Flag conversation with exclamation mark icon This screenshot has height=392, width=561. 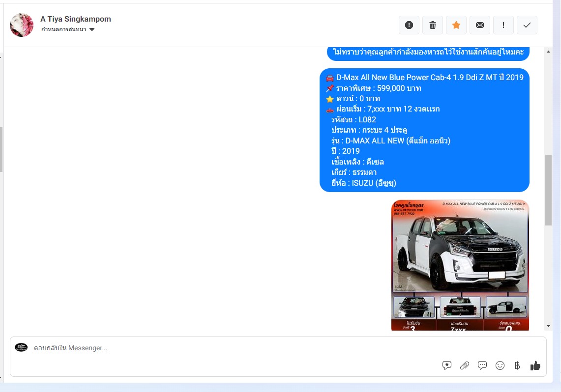[503, 25]
